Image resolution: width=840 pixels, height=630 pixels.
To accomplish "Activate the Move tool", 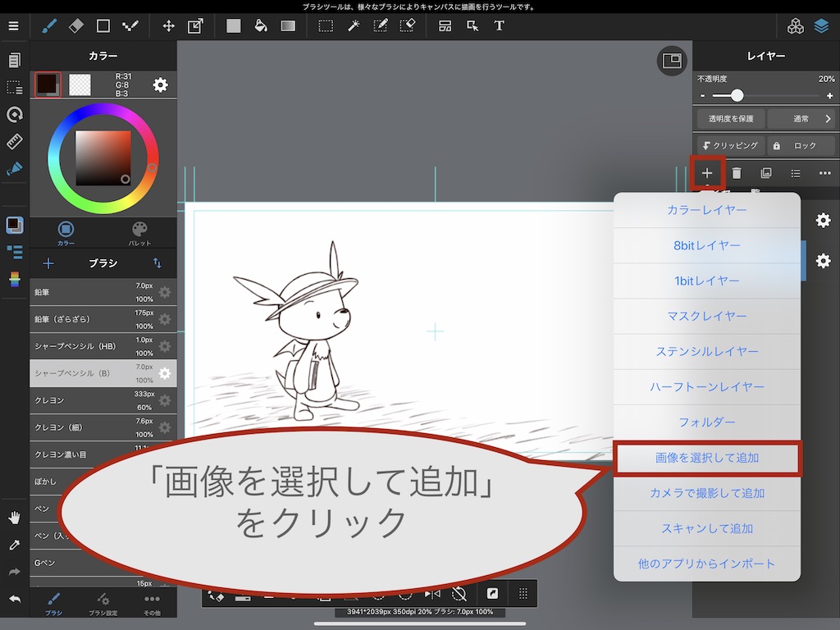I will [168, 25].
